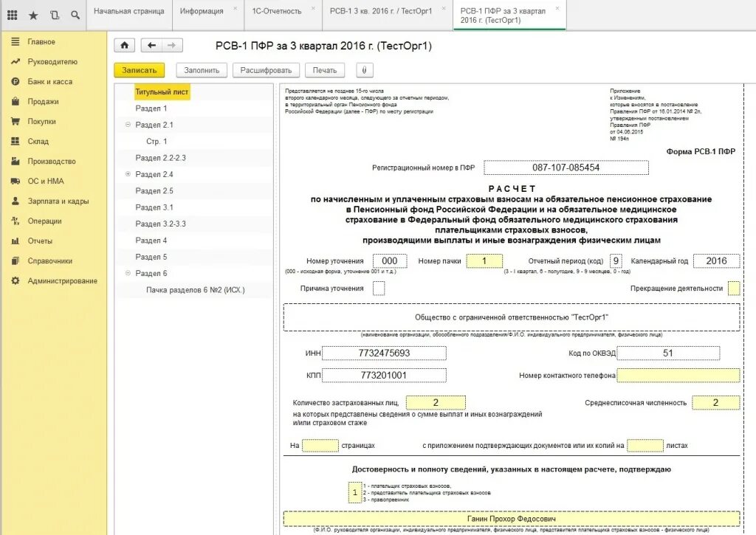The image size is (756, 535).
Task: Click the Количество застрахованных лиц field
Action: [x=436, y=402]
